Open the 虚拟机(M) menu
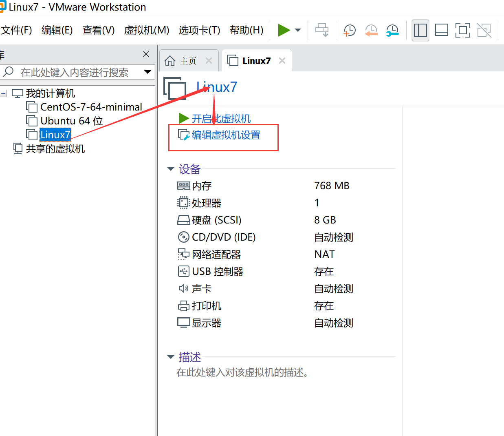Screen dimensions: 504x436 [147, 30]
